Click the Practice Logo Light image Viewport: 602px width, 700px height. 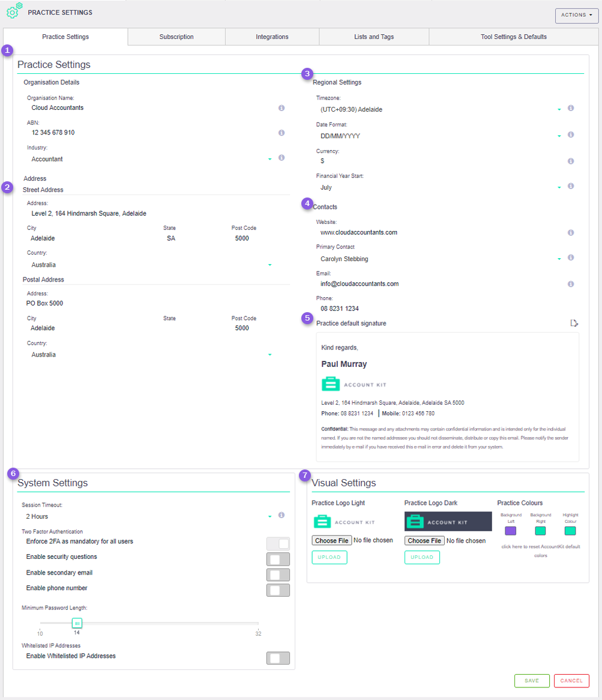click(x=344, y=522)
